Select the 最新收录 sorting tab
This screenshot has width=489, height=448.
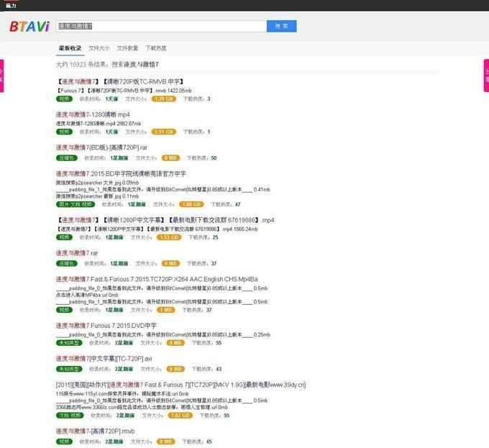point(70,48)
